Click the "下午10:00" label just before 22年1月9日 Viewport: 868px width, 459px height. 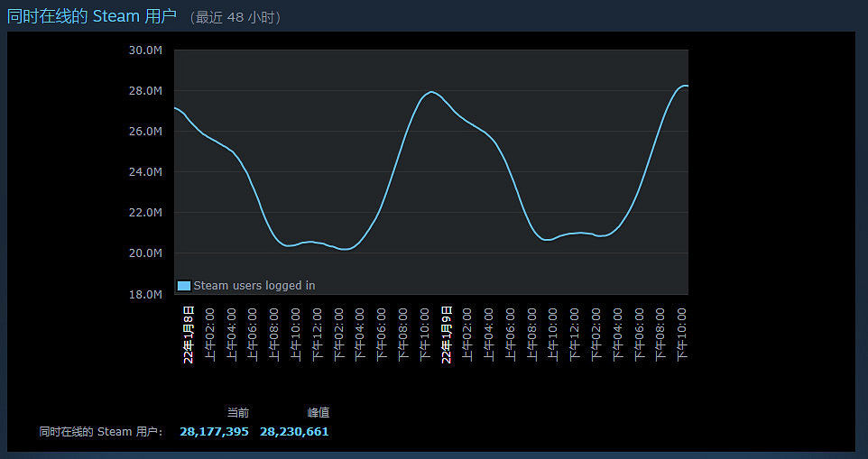(425, 335)
